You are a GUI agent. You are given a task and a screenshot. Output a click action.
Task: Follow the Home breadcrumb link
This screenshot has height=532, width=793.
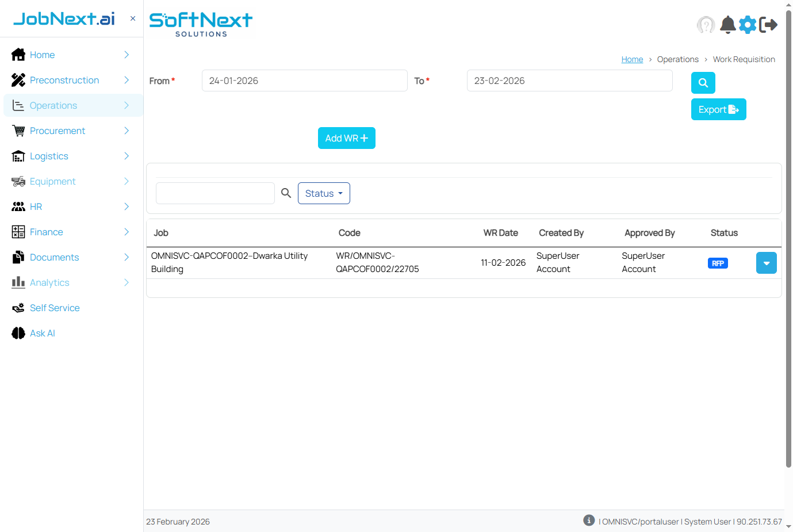pos(632,59)
